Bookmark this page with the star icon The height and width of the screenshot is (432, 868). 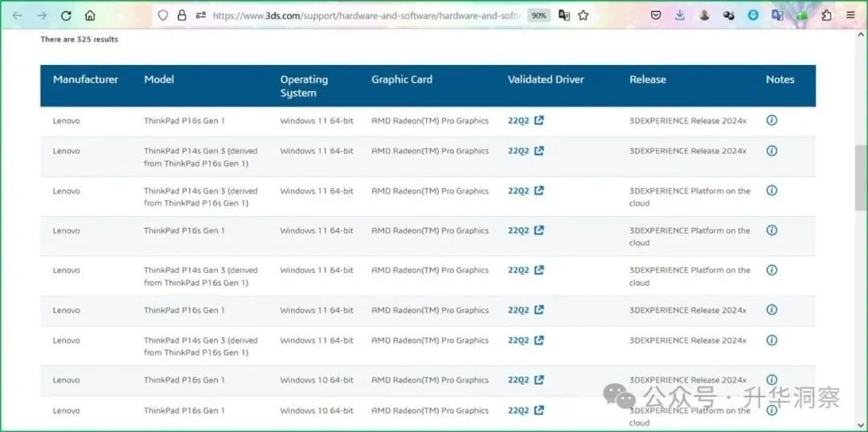583,15
